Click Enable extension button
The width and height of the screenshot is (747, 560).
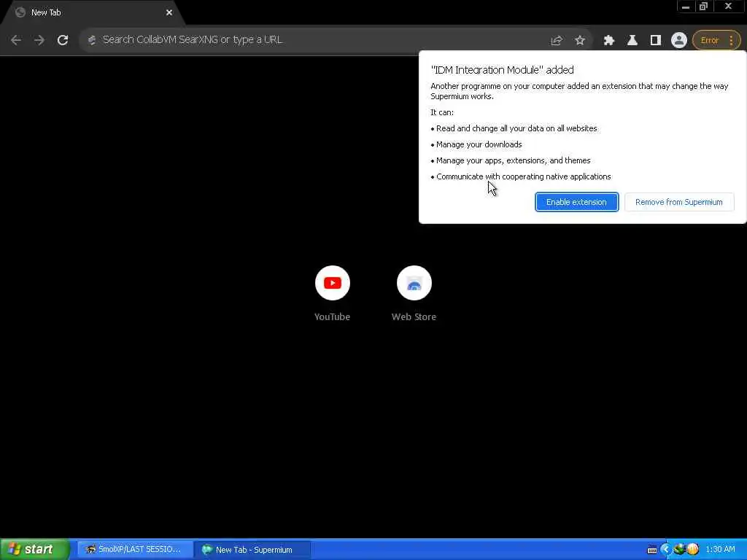point(576,202)
